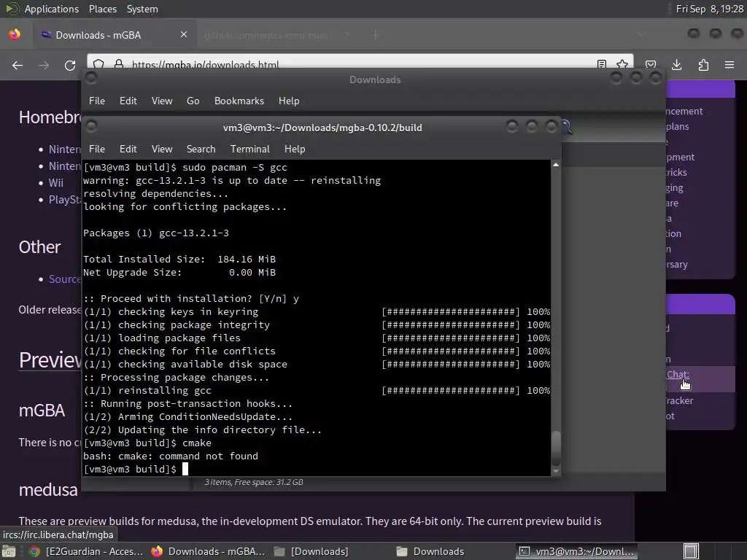The image size is (747, 560).
Task: Click the date and time clock
Action: [709, 9]
